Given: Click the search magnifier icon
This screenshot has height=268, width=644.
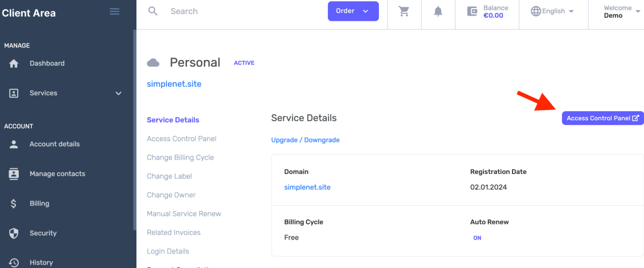Looking at the screenshot, I should pos(153,11).
